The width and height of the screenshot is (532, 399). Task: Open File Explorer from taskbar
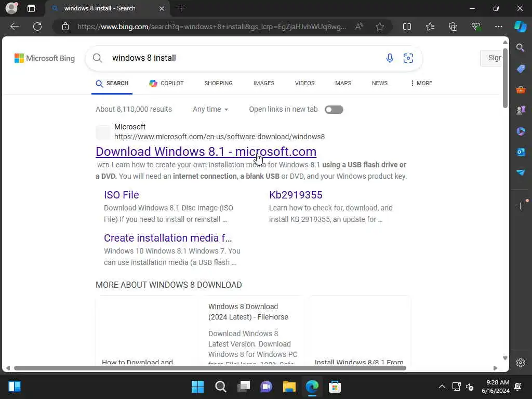289,387
